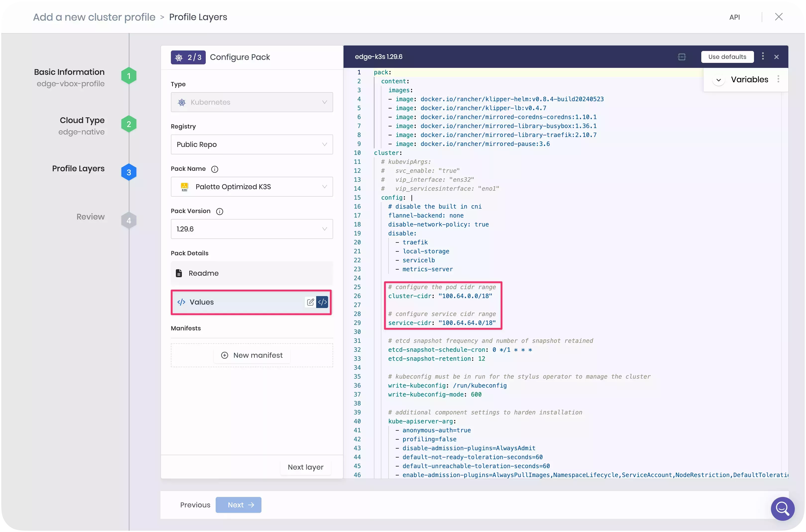
Task: Click the pencil edit icon on Values row
Action: click(x=310, y=302)
